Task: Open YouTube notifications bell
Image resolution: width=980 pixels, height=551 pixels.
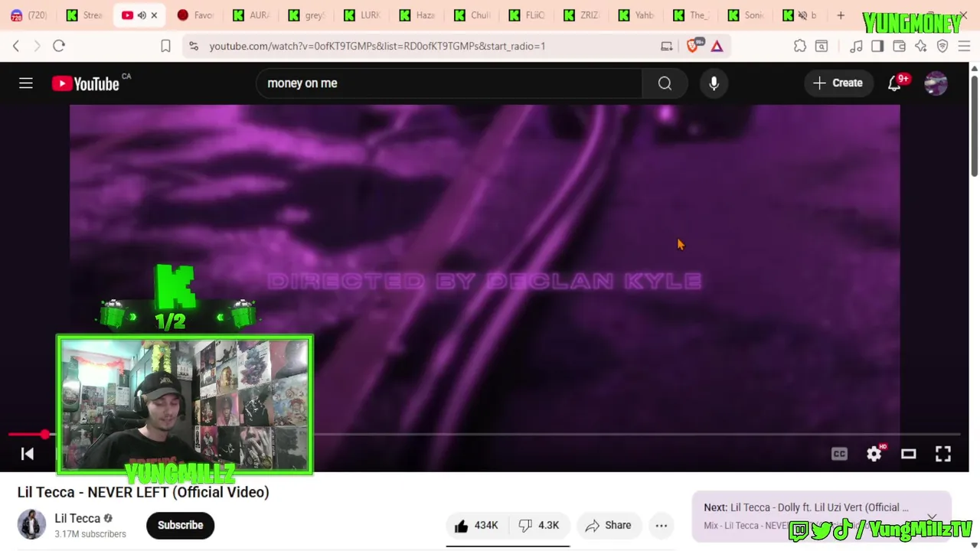Action: click(x=894, y=83)
